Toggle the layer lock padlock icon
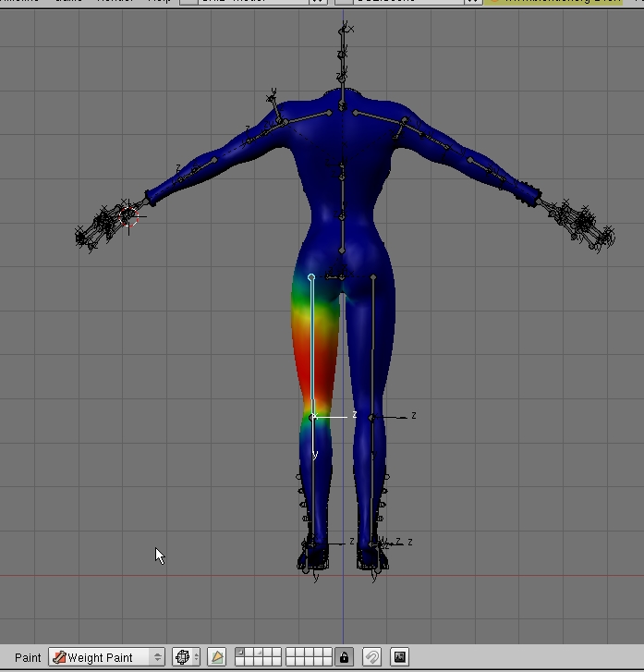The image size is (644, 672). tap(344, 657)
